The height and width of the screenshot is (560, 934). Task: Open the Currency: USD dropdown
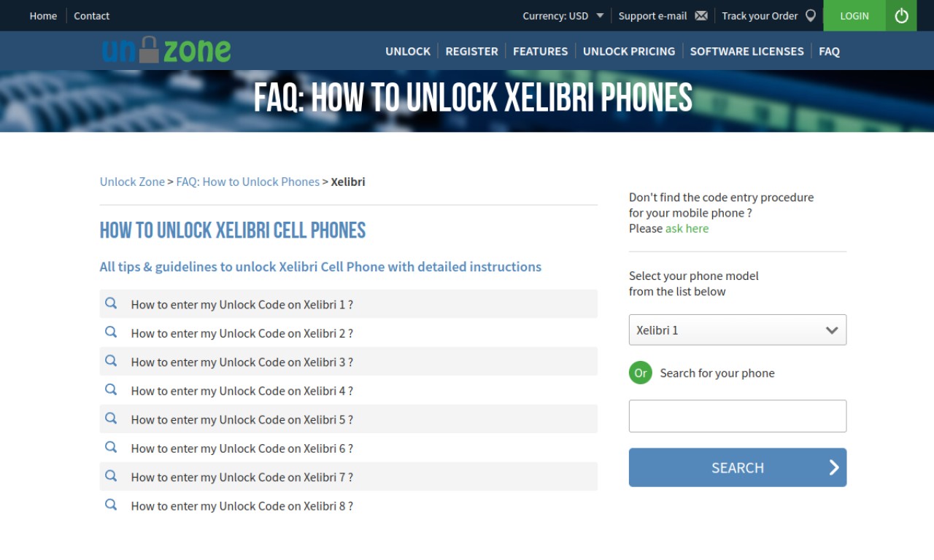point(563,15)
